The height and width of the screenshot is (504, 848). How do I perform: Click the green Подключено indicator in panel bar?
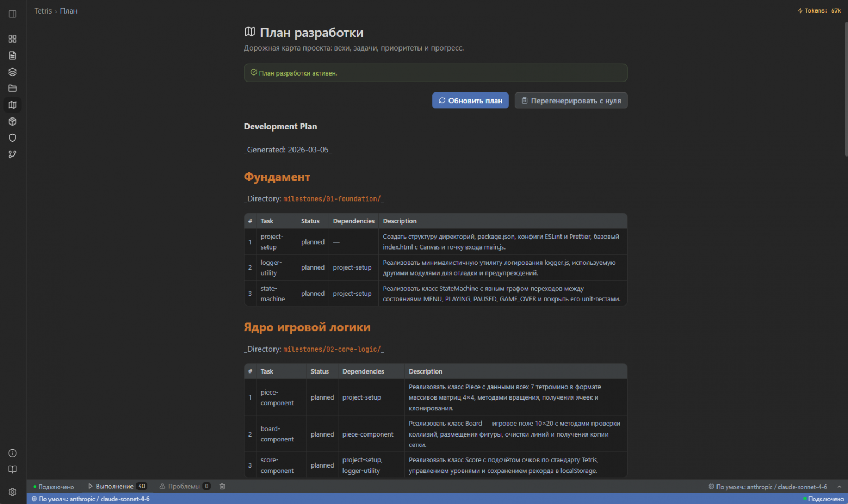pyautogui.click(x=54, y=487)
